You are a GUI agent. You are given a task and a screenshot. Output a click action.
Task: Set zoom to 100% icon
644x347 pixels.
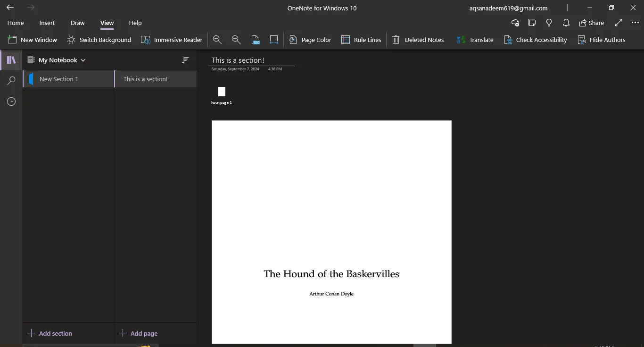pyautogui.click(x=255, y=40)
